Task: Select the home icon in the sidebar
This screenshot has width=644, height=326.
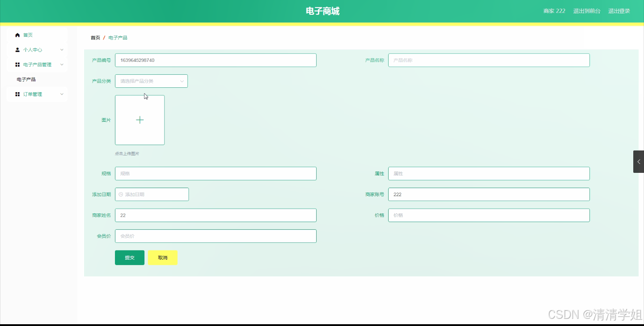Action: [x=17, y=34]
